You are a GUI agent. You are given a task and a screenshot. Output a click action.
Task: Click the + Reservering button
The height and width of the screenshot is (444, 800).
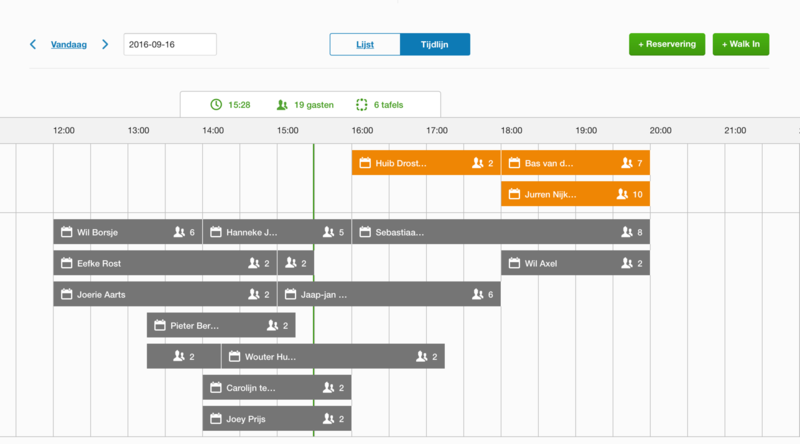click(666, 45)
